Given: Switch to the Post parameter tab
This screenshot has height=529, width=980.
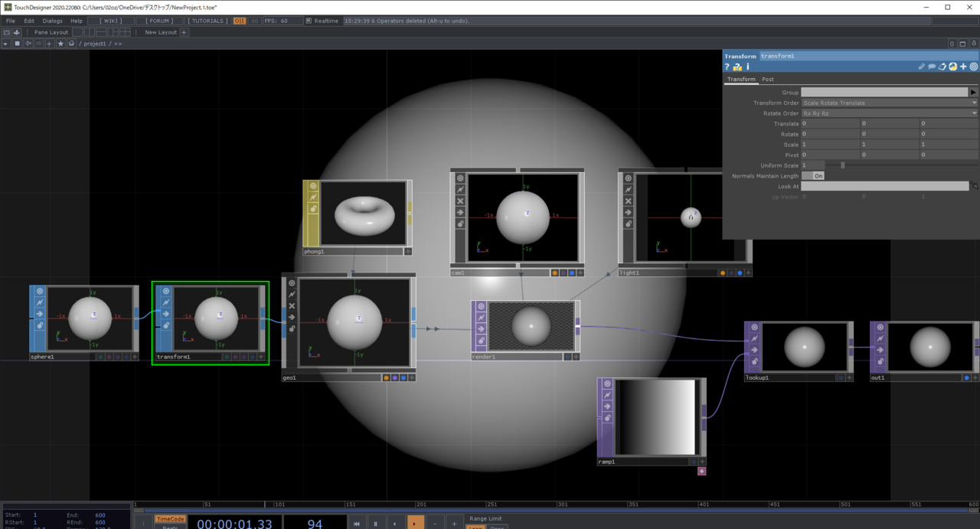Looking at the screenshot, I should (x=767, y=80).
